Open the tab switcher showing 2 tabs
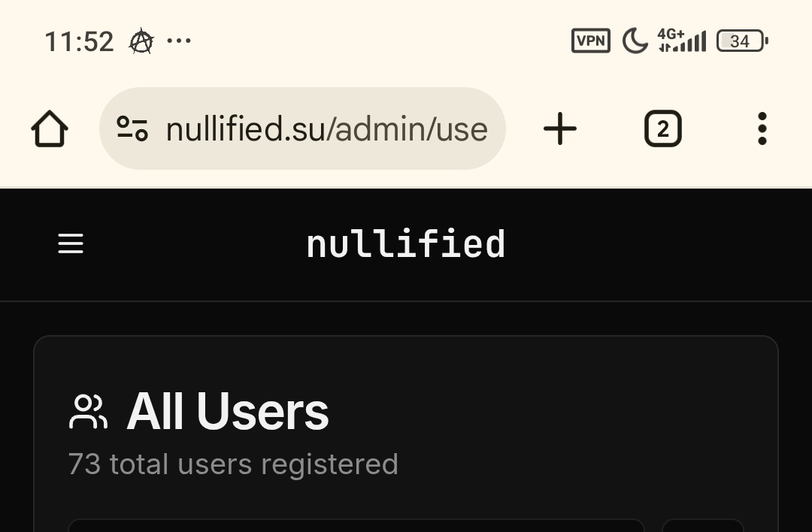812x532 pixels. click(x=662, y=129)
